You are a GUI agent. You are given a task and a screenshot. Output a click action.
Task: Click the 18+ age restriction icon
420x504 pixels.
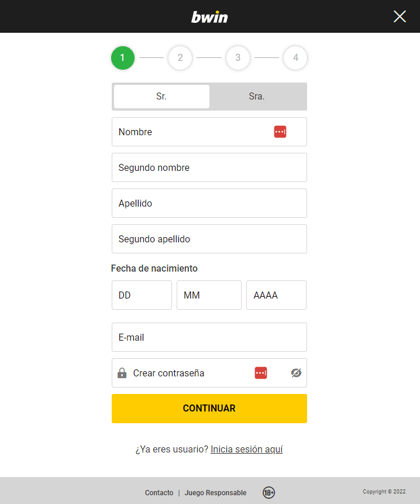pyautogui.click(x=268, y=493)
